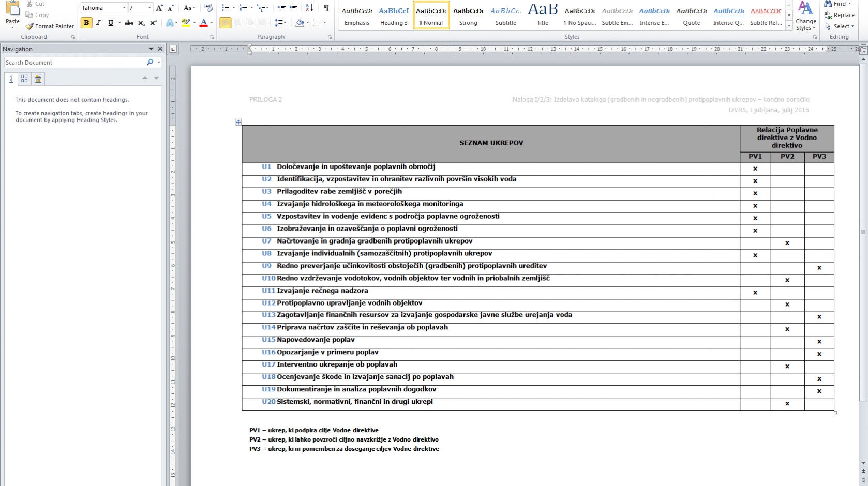Viewport: 868px width, 486px height.
Task: Open Clipboard group dialog launcher
Action: click(x=73, y=37)
